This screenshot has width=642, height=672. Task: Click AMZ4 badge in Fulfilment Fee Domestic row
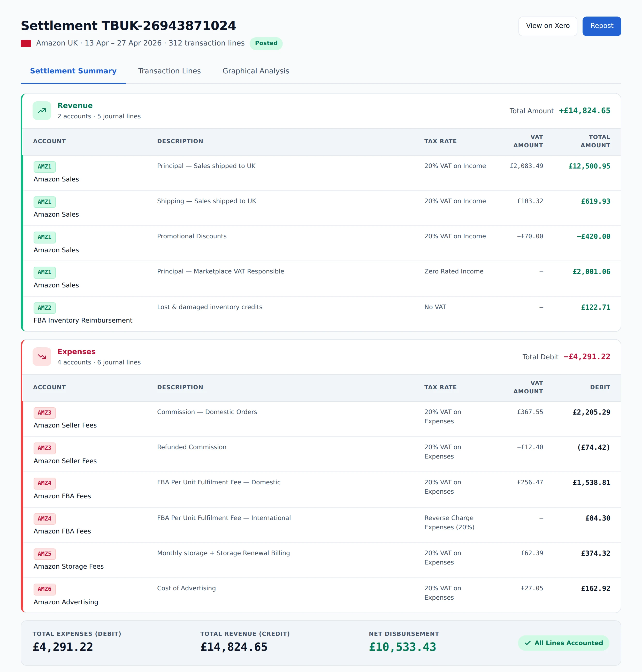tap(44, 483)
